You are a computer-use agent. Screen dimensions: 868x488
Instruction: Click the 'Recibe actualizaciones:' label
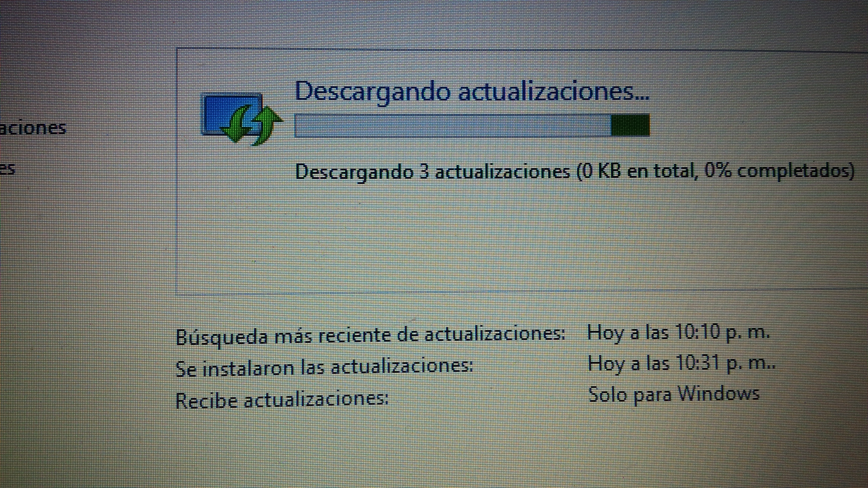coord(282,400)
